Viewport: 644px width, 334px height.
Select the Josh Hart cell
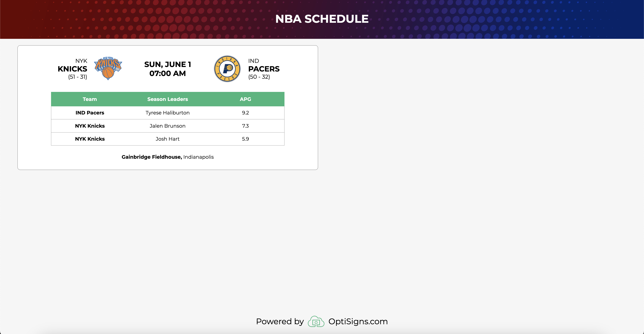point(168,139)
